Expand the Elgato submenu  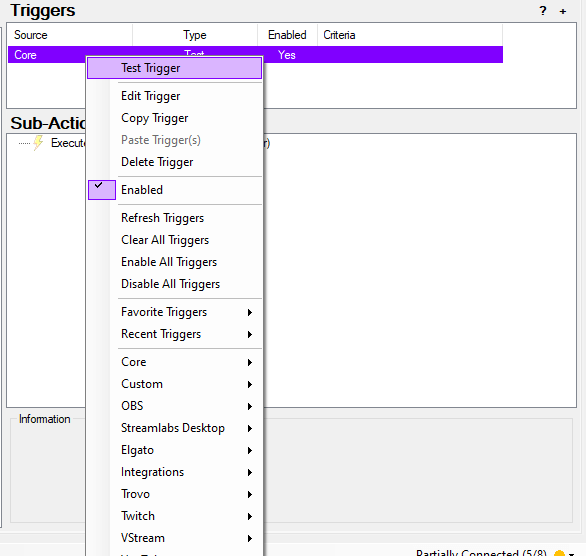click(175, 450)
